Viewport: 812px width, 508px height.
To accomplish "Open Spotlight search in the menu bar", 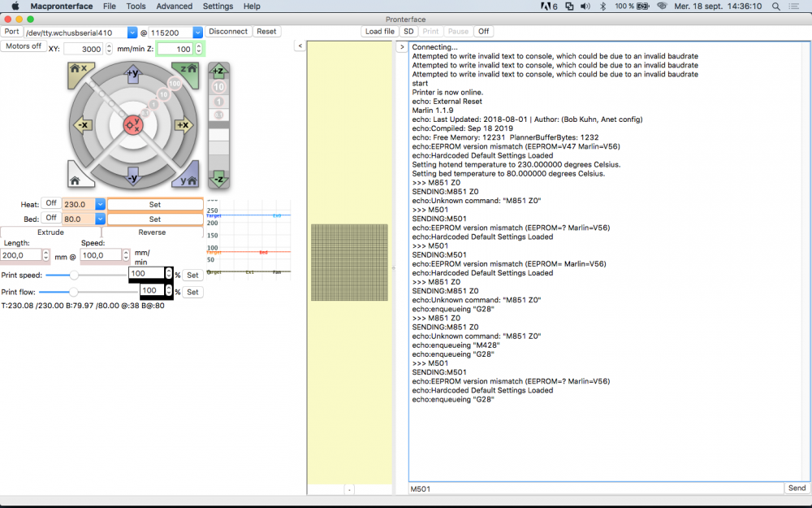I will click(x=775, y=7).
